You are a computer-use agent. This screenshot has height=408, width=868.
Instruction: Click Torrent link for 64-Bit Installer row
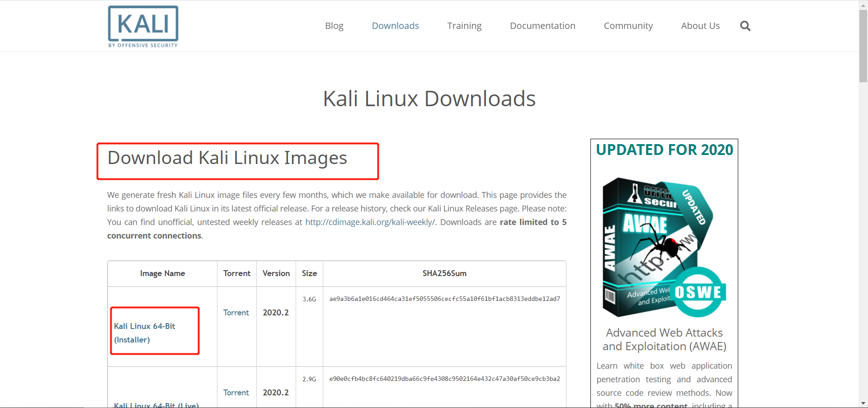pyautogui.click(x=236, y=313)
